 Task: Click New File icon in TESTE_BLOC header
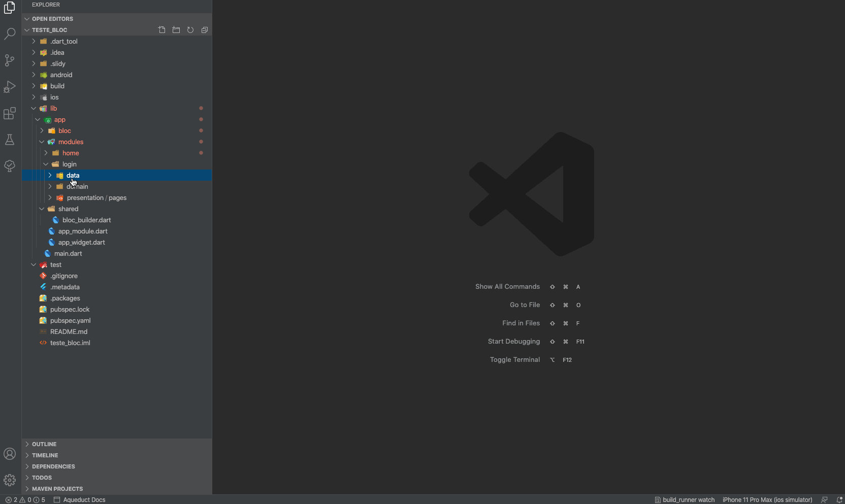(x=162, y=30)
